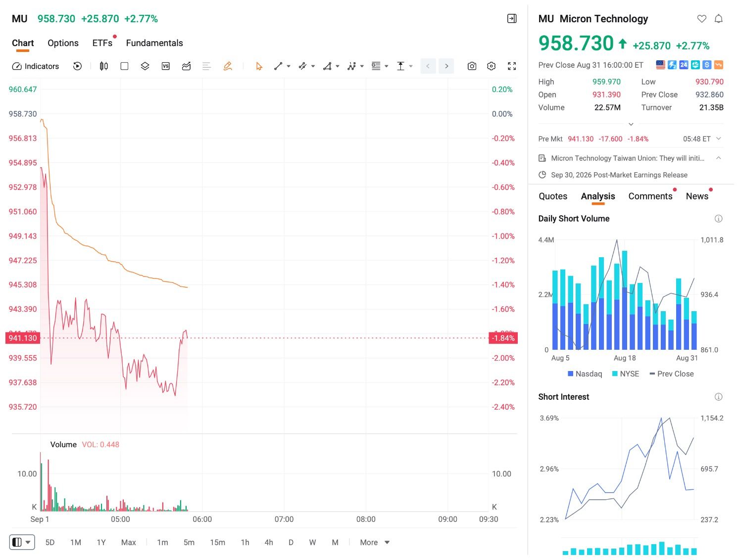Select the 5D time range
The width and height of the screenshot is (739, 560).
(x=50, y=543)
